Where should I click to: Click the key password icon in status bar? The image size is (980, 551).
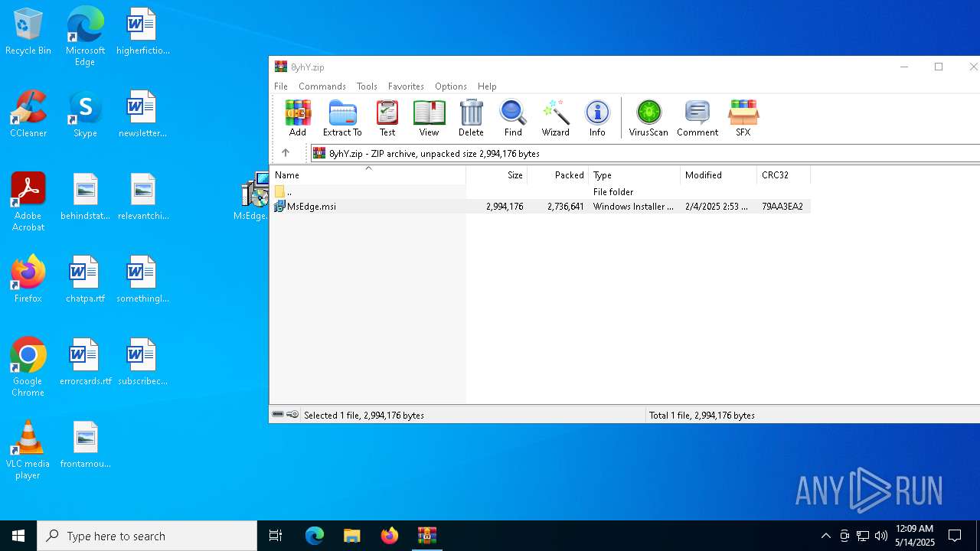click(x=292, y=415)
